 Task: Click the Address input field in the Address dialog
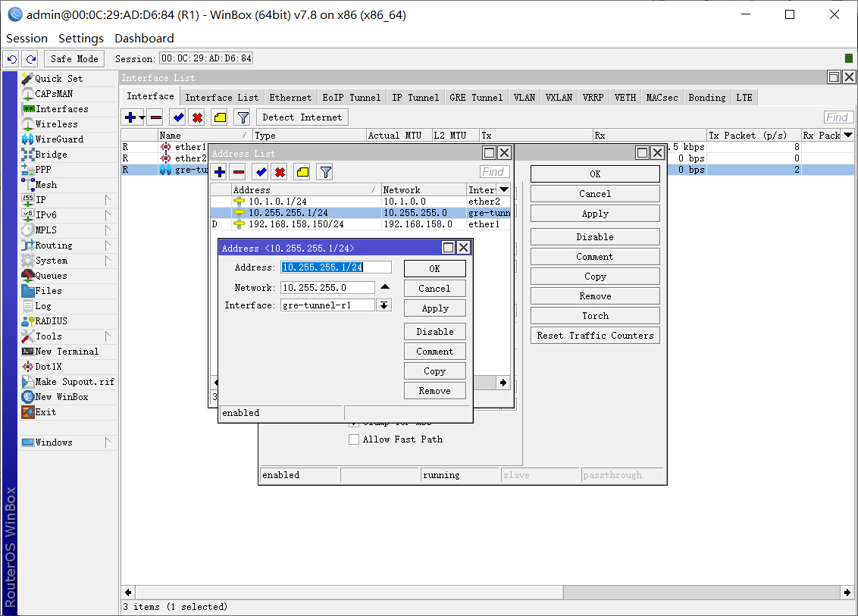(336, 267)
